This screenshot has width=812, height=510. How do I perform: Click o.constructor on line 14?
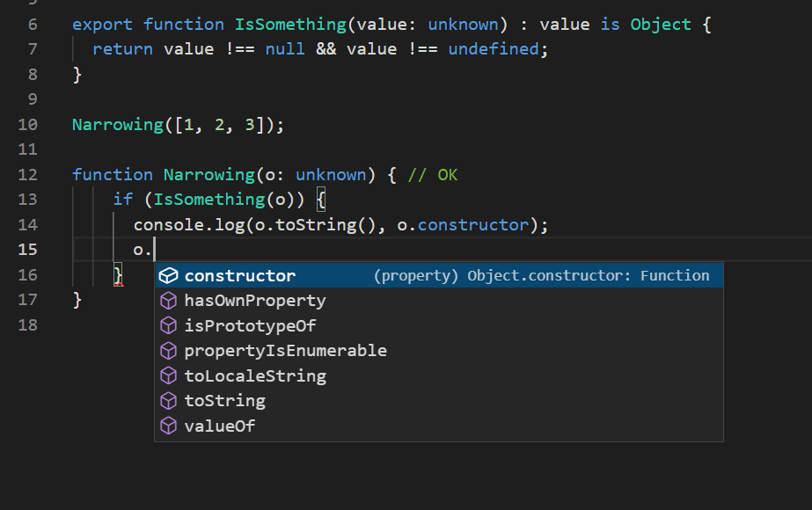click(x=463, y=225)
